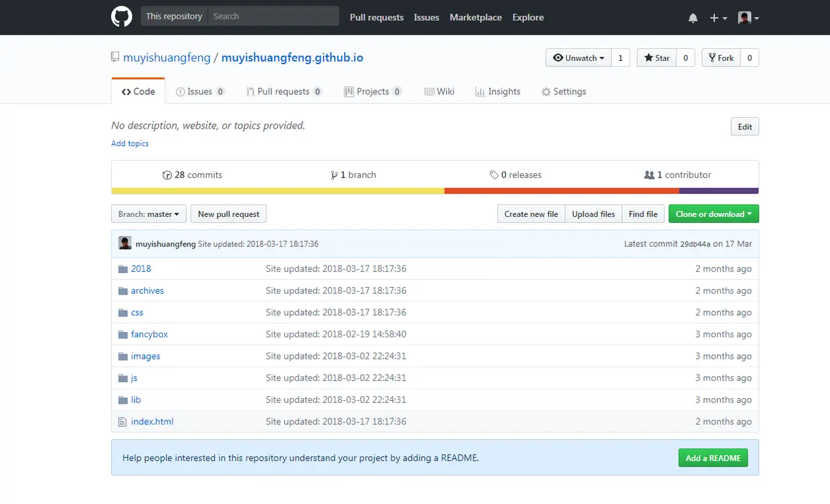Screen dimensions: 830x504
Task: Open the commit author avatar thumbnail
Action: point(125,243)
